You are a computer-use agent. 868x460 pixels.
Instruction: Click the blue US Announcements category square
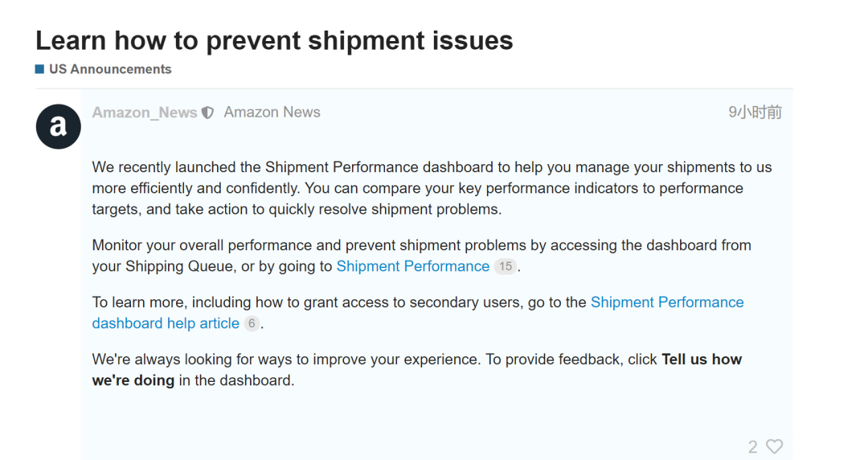coord(39,69)
